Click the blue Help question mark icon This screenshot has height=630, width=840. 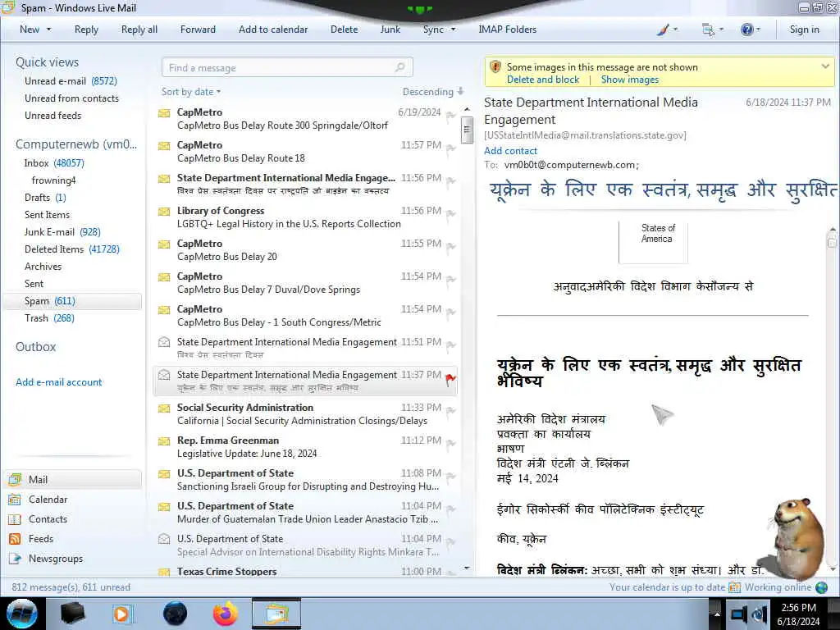746,30
